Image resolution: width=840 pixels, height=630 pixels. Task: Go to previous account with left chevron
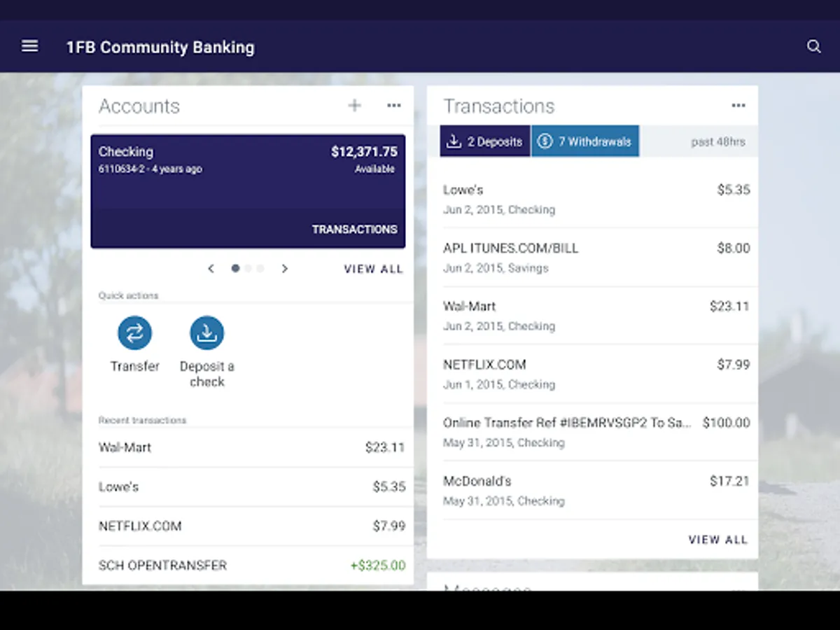[211, 269]
